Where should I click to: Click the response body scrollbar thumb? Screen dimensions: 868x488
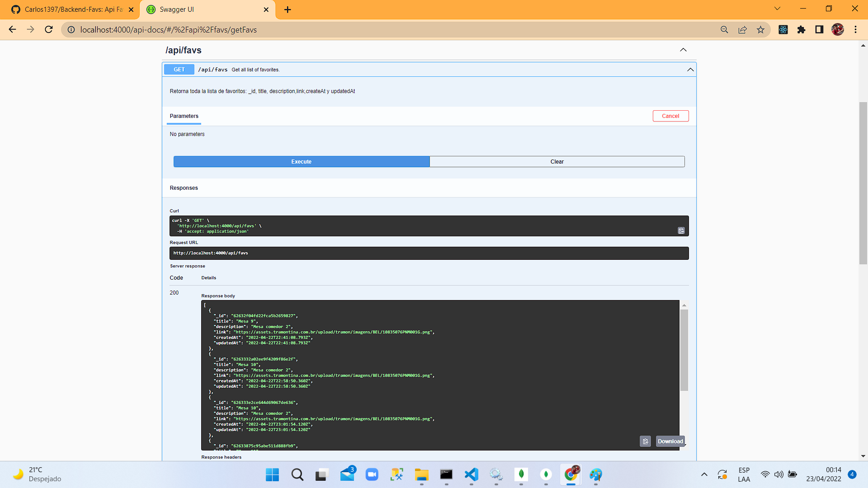(684, 350)
